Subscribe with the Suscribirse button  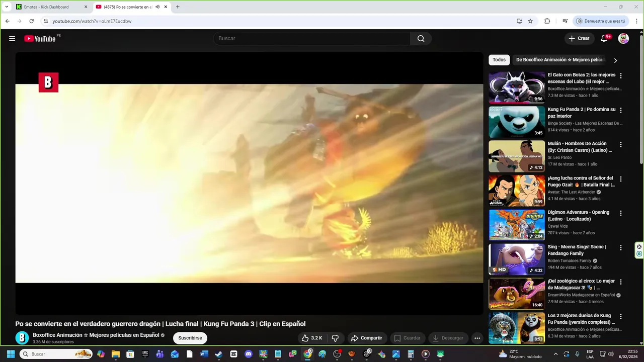tap(190, 338)
